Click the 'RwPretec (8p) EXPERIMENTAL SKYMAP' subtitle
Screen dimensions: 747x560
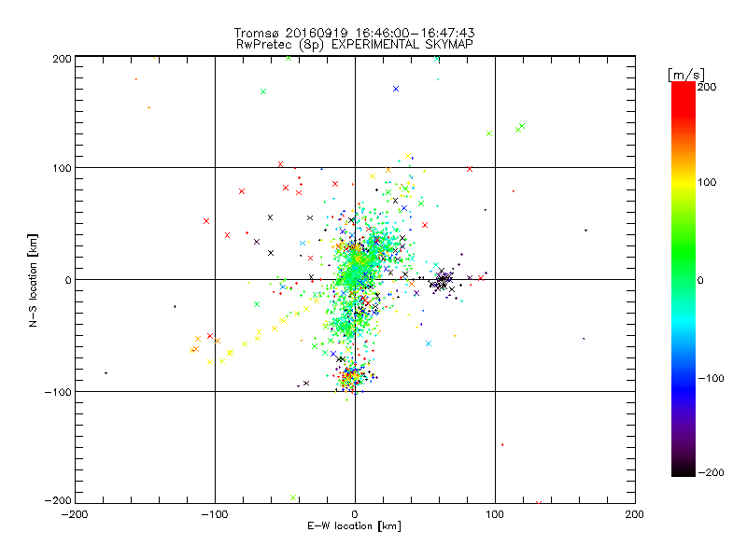(x=354, y=43)
